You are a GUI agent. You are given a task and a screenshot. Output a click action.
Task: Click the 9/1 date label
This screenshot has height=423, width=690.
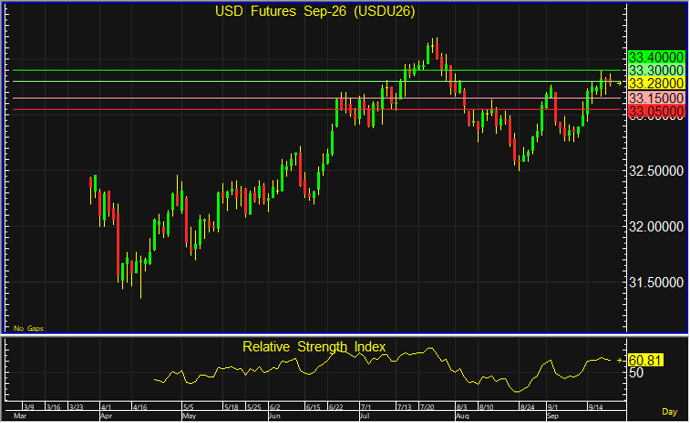pyautogui.click(x=553, y=407)
